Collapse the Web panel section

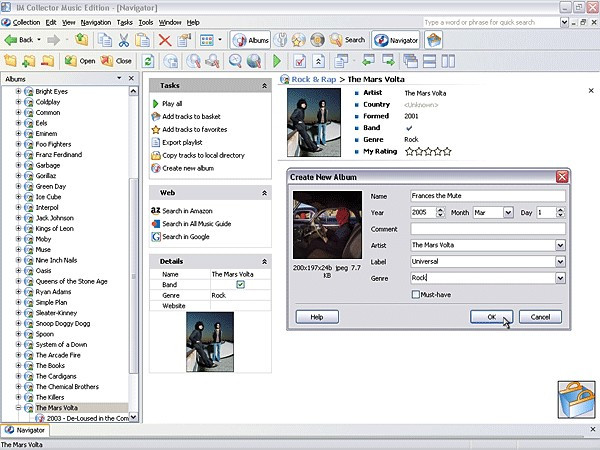[264, 193]
